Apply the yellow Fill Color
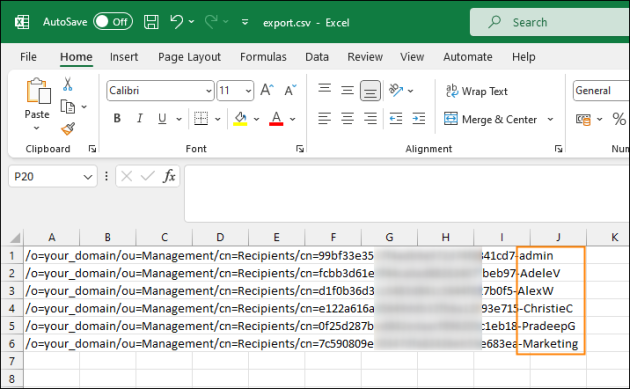The image size is (630, 389). [240, 119]
